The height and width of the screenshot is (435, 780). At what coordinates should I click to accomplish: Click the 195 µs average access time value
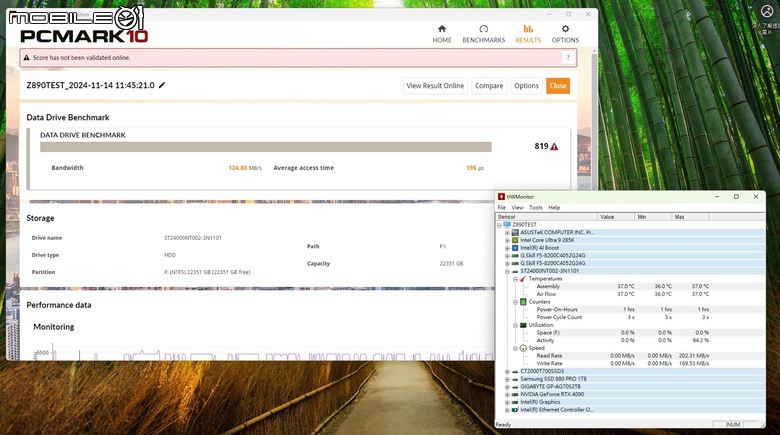point(475,168)
